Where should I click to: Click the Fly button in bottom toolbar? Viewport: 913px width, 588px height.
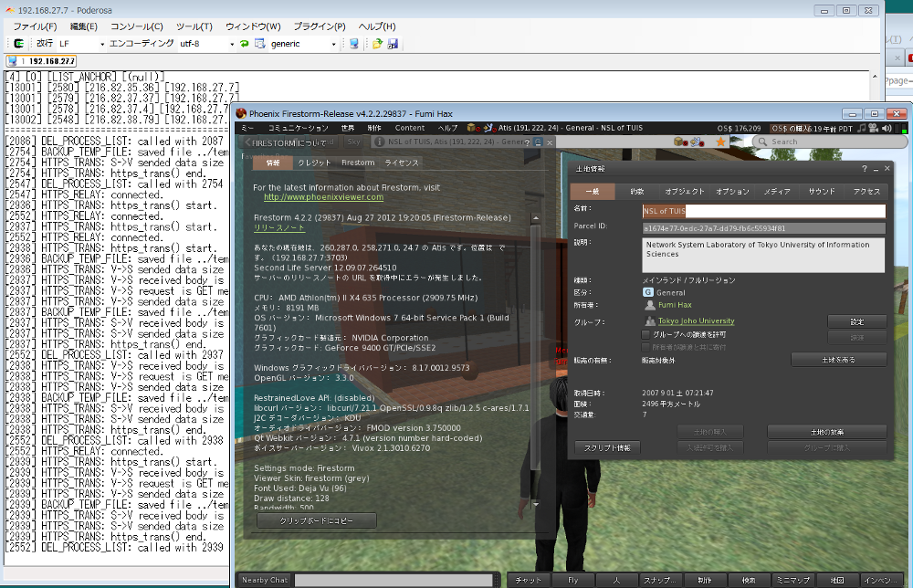573,580
